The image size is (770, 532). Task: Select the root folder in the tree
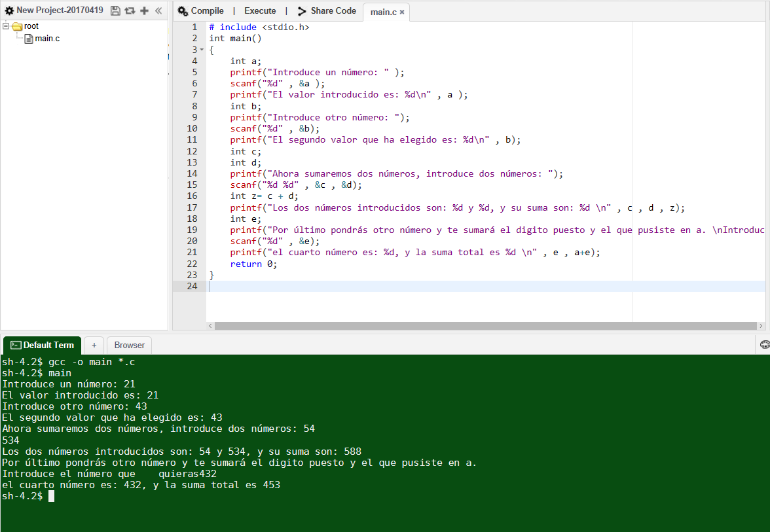[31, 26]
